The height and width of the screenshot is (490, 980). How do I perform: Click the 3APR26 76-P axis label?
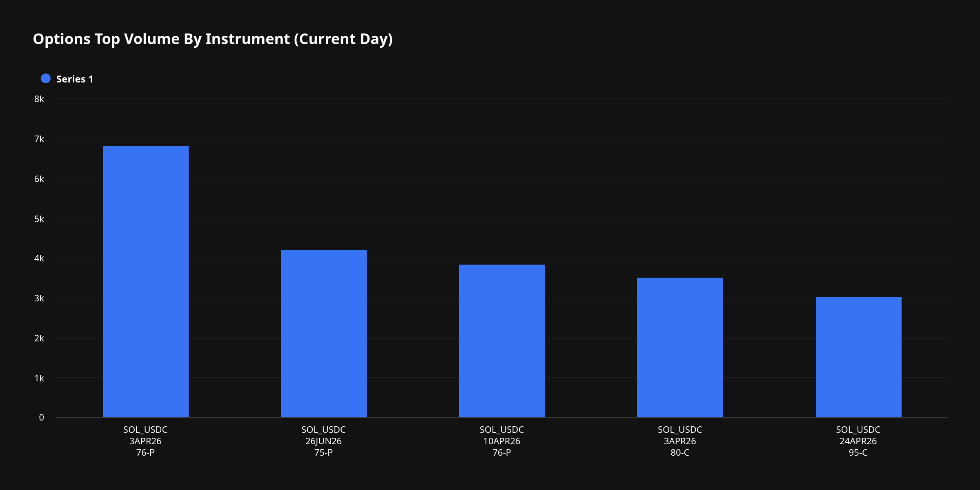click(x=145, y=441)
